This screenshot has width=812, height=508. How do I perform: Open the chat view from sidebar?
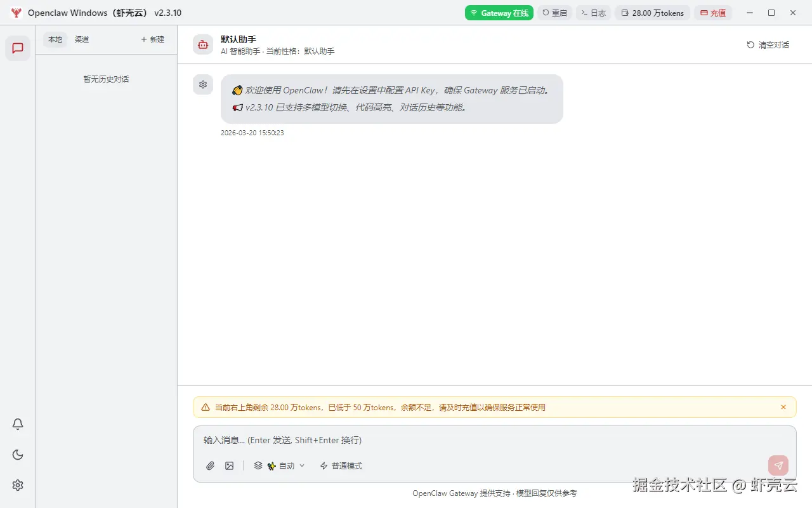[x=18, y=48]
